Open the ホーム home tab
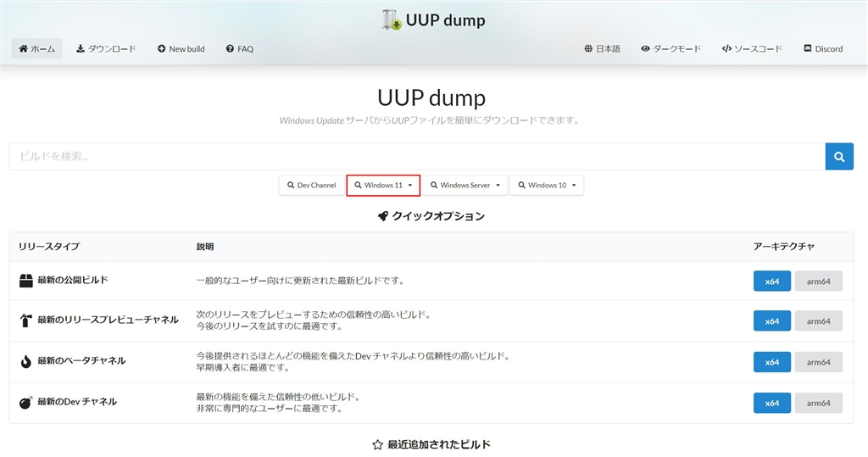This screenshot has width=868, height=457. 37,48
